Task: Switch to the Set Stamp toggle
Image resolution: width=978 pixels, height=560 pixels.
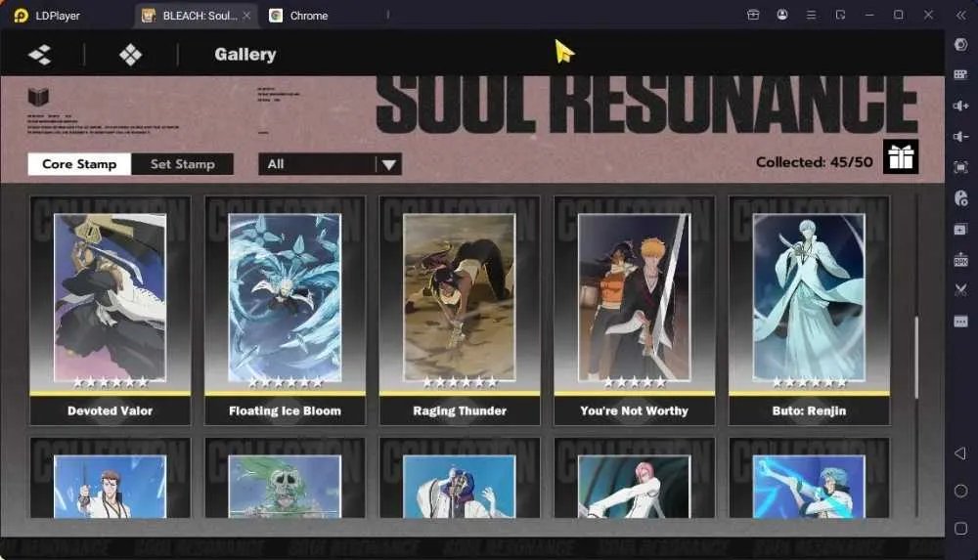Action: 182,164
